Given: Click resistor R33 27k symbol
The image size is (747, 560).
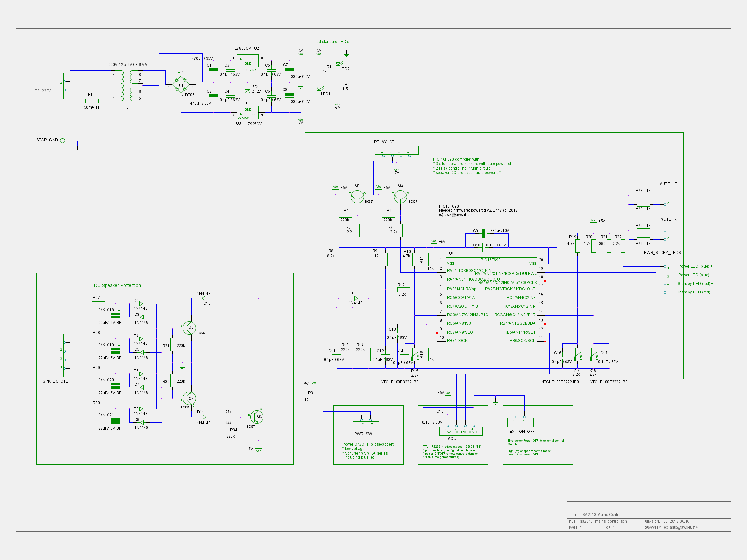Looking at the screenshot, I should 225,417.
